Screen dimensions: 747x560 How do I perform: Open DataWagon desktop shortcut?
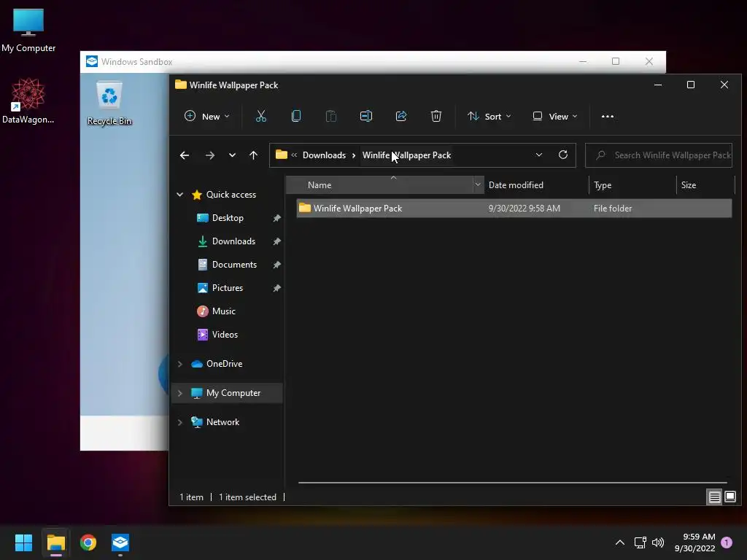pos(28,101)
